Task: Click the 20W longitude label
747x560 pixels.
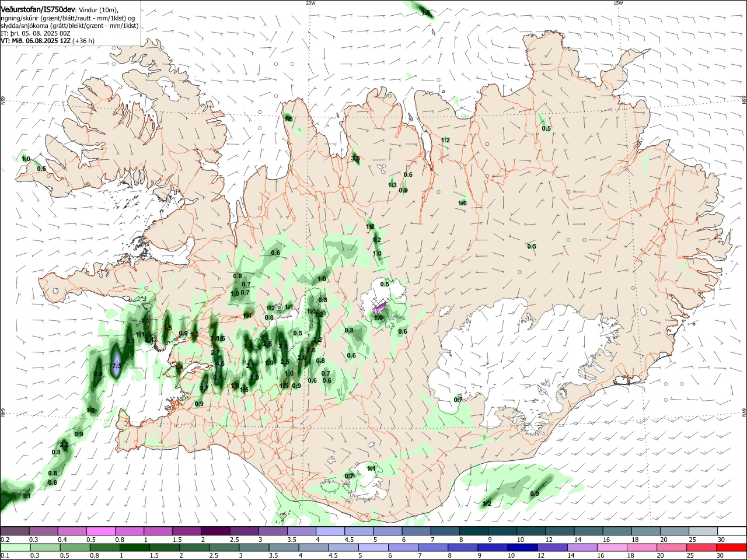Action: [x=310, y=3]
